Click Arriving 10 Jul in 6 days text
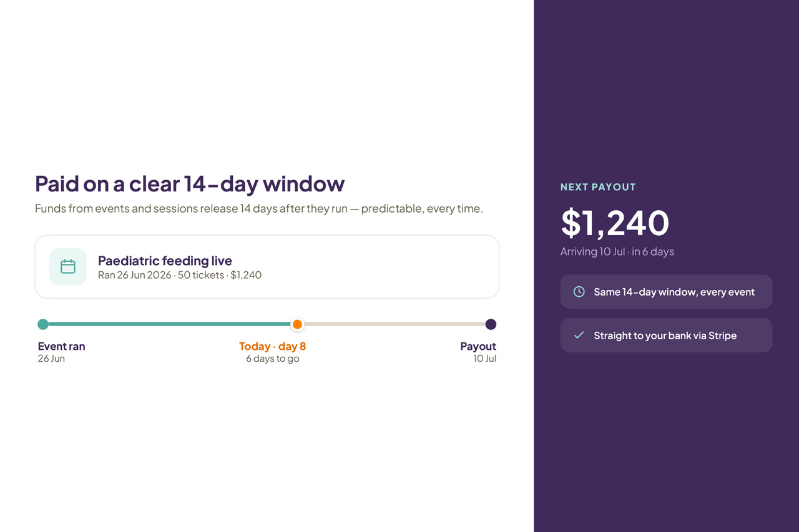Screen dimensions: 799x532 (x=617, y=252)
